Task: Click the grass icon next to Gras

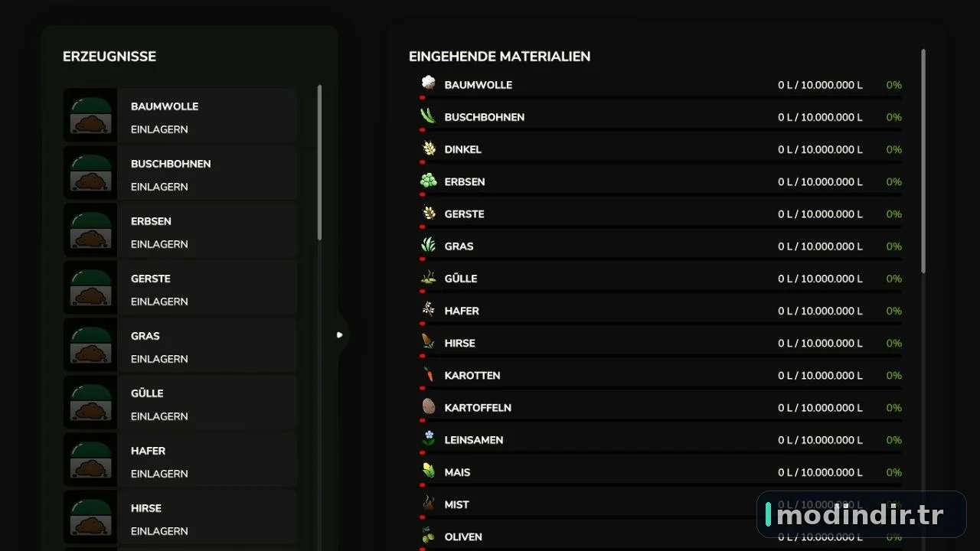Action: click(428, 245)
